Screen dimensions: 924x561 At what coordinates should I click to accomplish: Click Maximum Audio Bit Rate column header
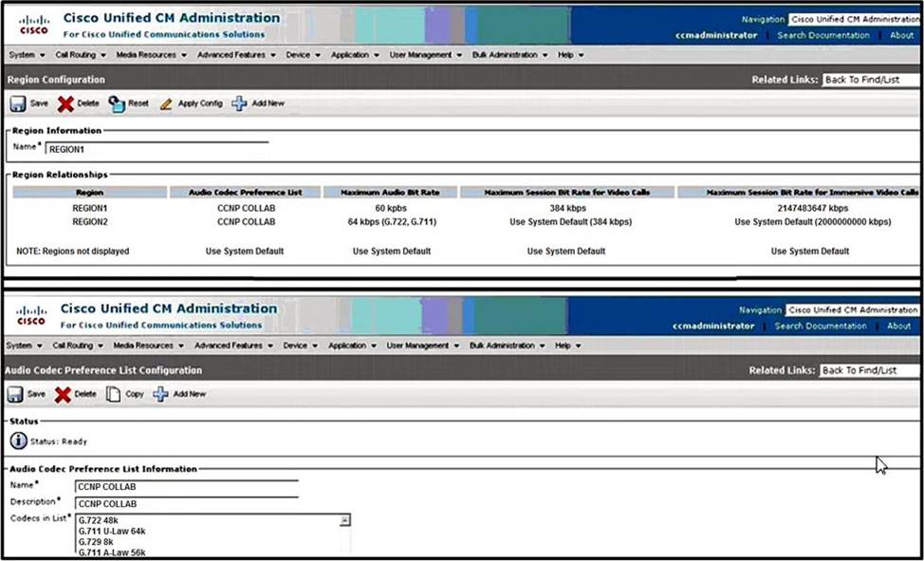pyautogui.click(x=390, y=193)
